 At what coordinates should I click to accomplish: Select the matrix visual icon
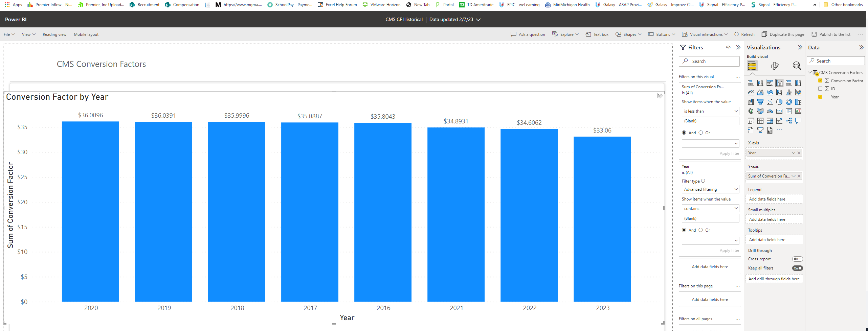770,121
